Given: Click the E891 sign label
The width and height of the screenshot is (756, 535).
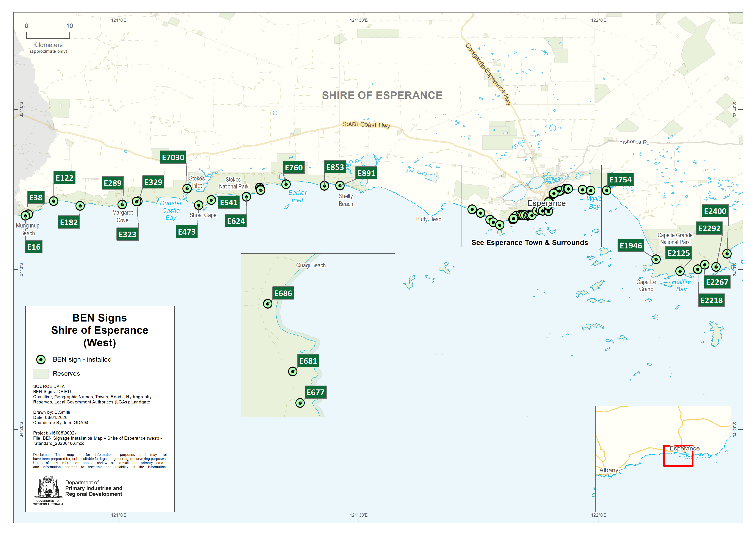Looking at the screenshot, I should tap(366, 173).
